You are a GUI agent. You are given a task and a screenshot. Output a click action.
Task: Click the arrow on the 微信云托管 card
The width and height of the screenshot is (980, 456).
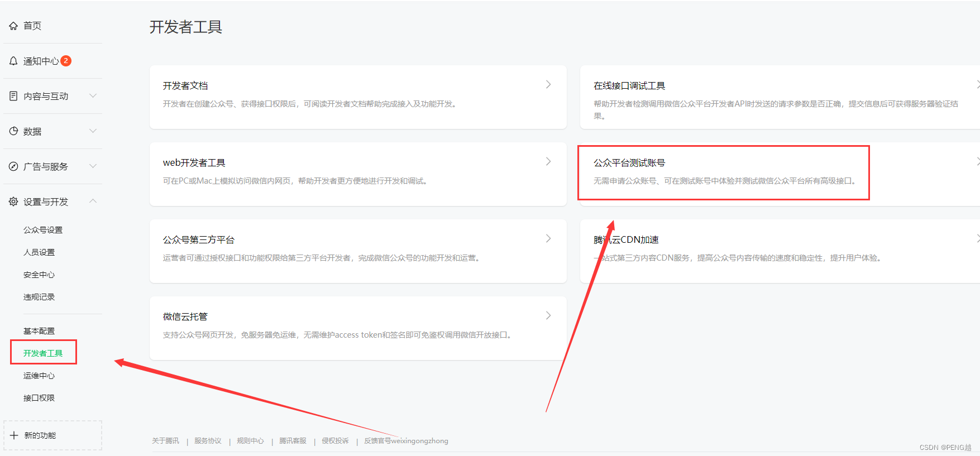(548, 315)
